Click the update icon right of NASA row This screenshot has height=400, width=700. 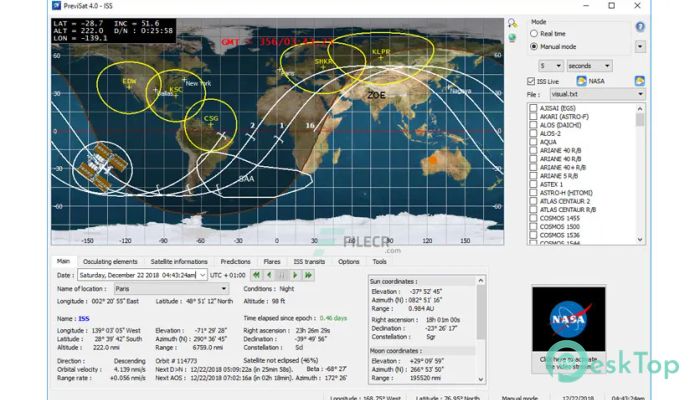[x=640, y=81]
